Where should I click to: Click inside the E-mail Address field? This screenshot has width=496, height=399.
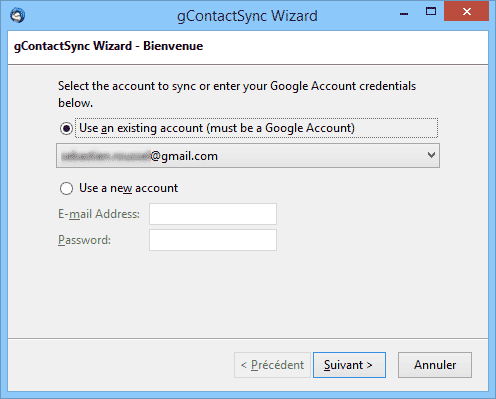pos(213,214)
